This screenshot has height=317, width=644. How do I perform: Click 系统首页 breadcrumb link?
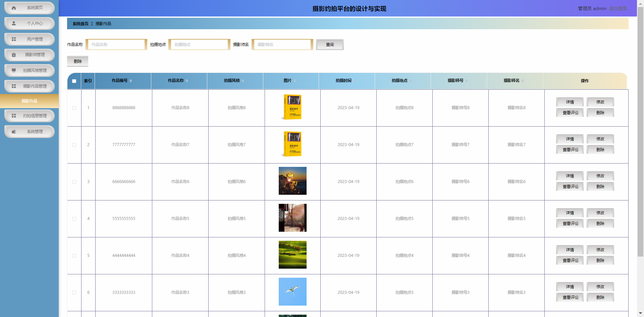pos(80,24)
